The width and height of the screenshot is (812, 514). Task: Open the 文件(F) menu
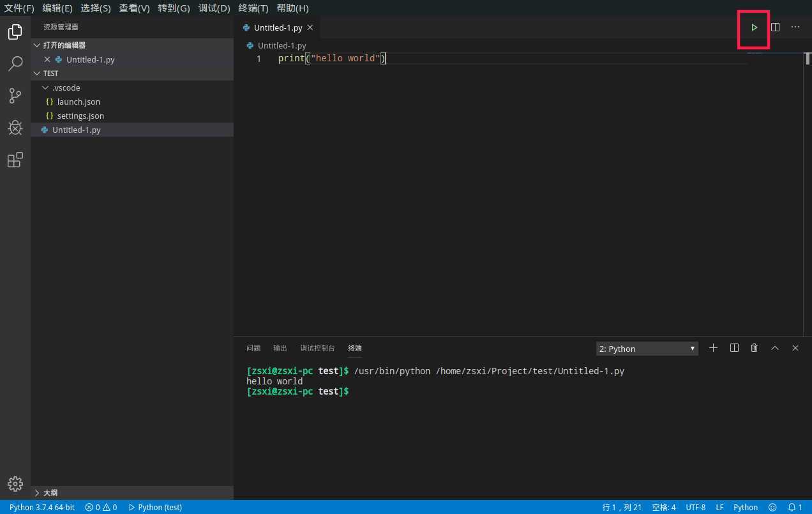pyautogui.click(x=19, y=8)
